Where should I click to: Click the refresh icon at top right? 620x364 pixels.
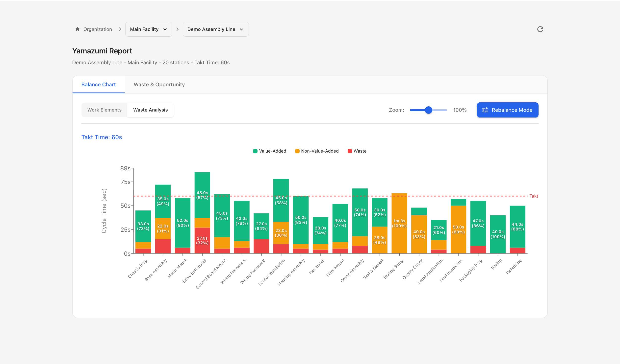point(541,29)
